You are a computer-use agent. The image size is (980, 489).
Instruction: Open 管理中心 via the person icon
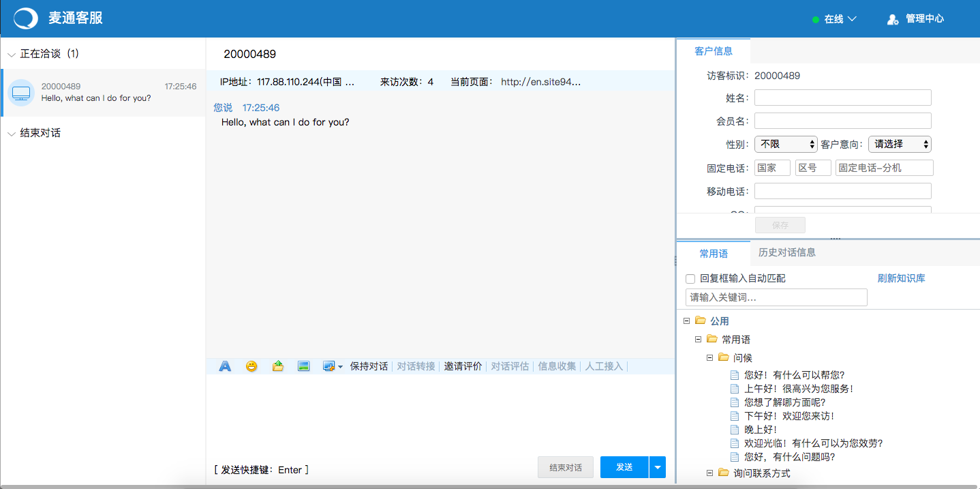click(893, 18)
